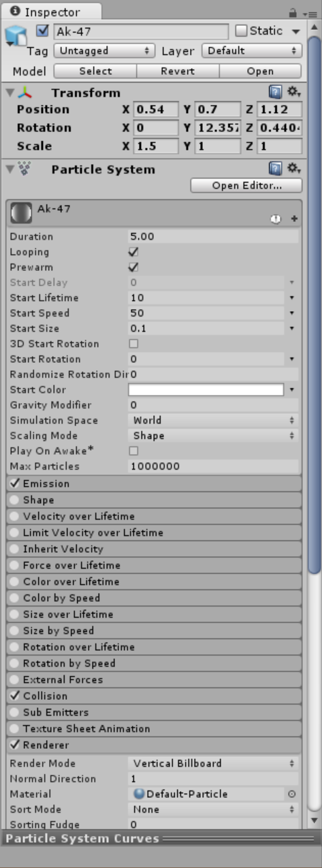Click the Duration field 5.00
The height and width of the screenshot is (868, 322).
click(213, 237)
